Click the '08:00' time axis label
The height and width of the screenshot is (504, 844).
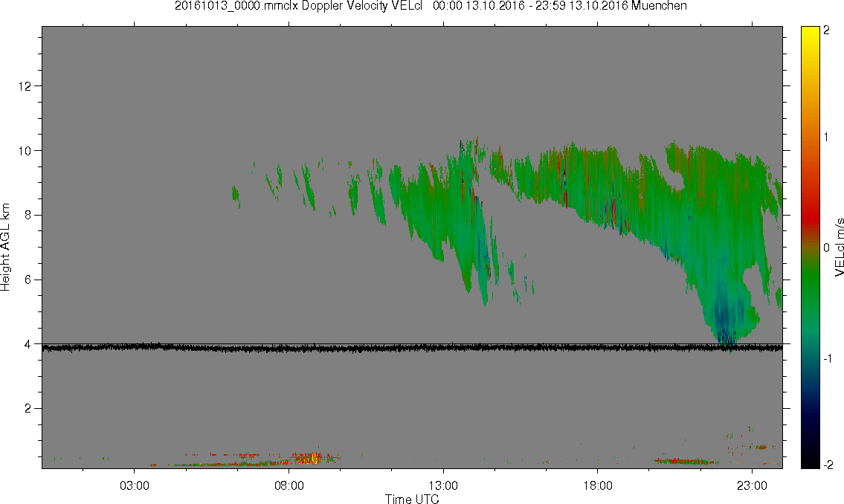pyautogui.click(x=289, y=485)
